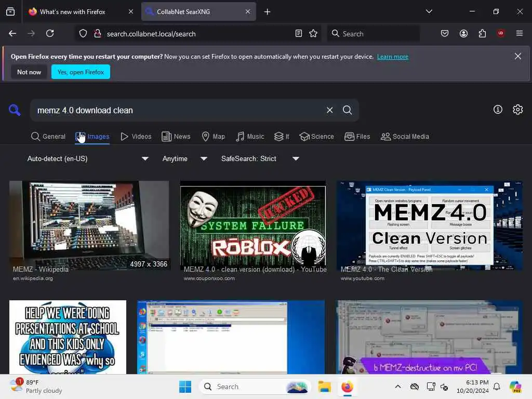Open the Pocket save icon
Viewport: 532px width, 399px height.
pos(445,33)
